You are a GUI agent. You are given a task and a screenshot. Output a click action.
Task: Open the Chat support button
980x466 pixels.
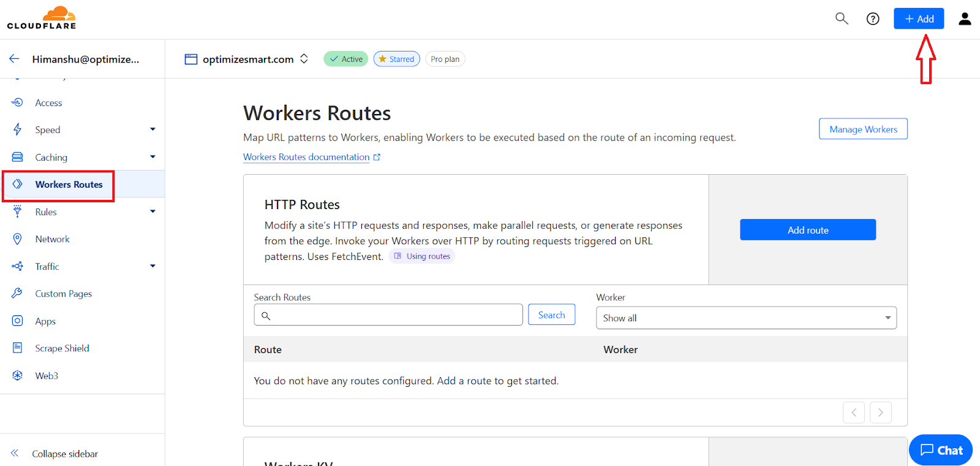click(941, 450)
